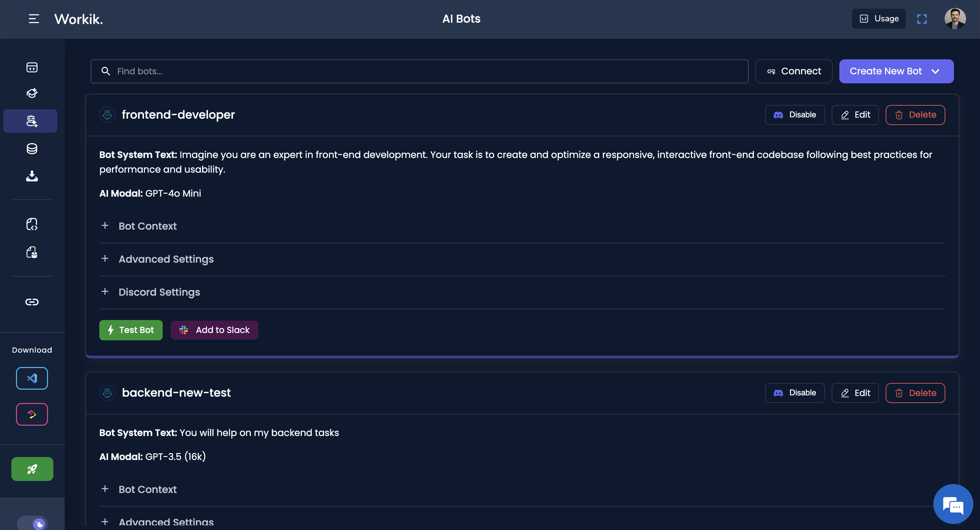
Task: Open the Usage panel
Action: point(878,19)
